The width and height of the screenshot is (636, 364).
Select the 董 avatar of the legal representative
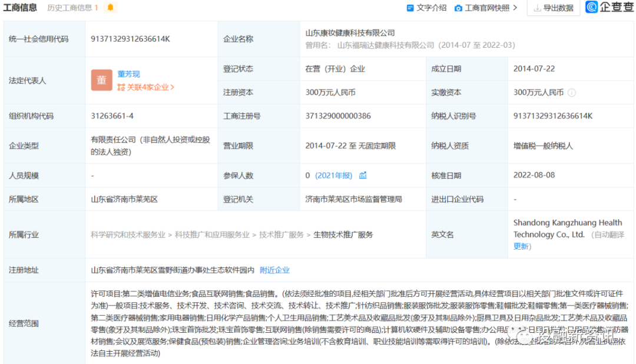[x=101, y=80]
